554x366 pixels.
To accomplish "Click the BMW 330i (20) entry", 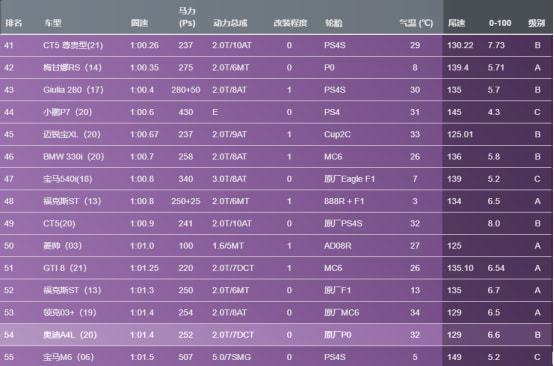I will pos(73,157).
